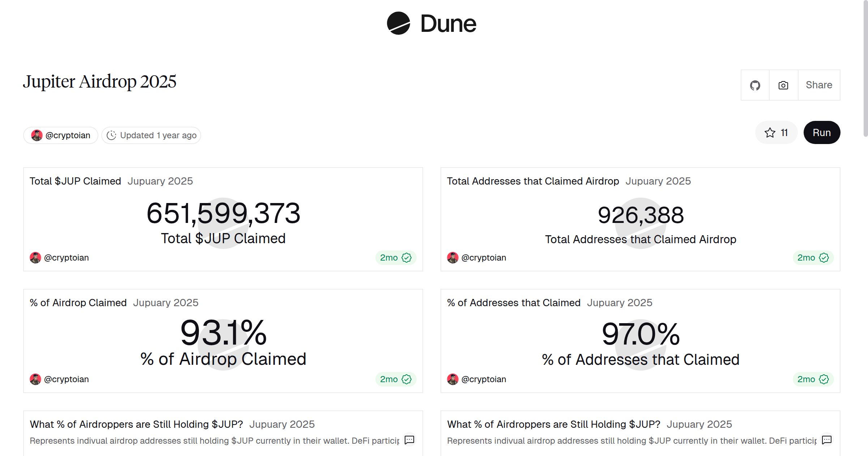Click the 651,599,373 counter value
The image size is (868, 456).
(x=223, y=214)
